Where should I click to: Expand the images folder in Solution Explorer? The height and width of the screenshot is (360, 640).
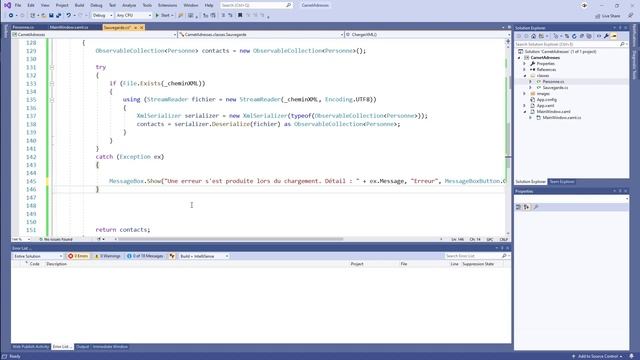525,93
